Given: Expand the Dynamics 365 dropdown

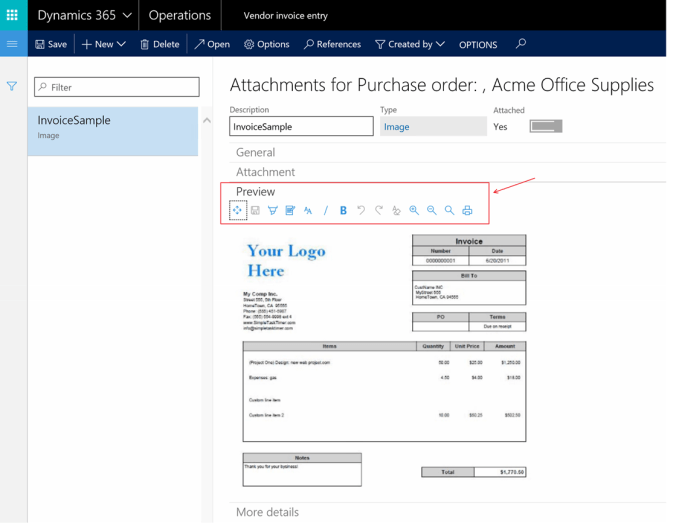Looking at the screenshot, I should 84,15.
